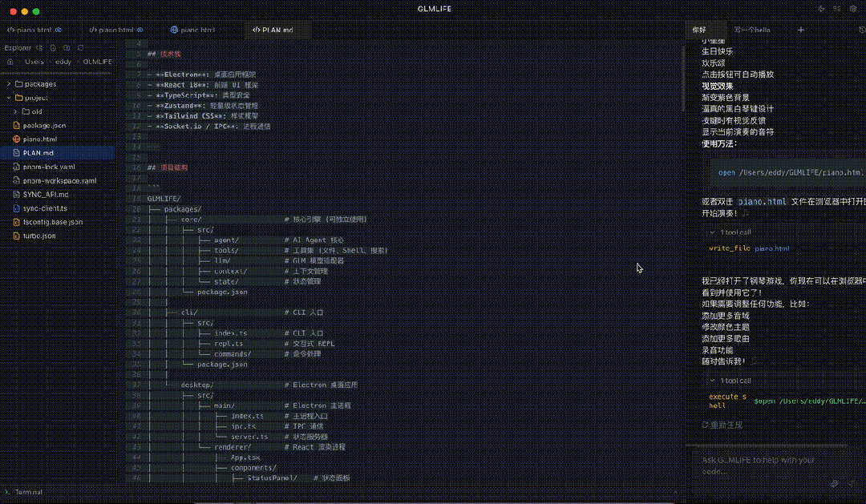This screenshot has width=866, height=504.
Task: Collapse the write_file tool call section
Action: point(714,232)
